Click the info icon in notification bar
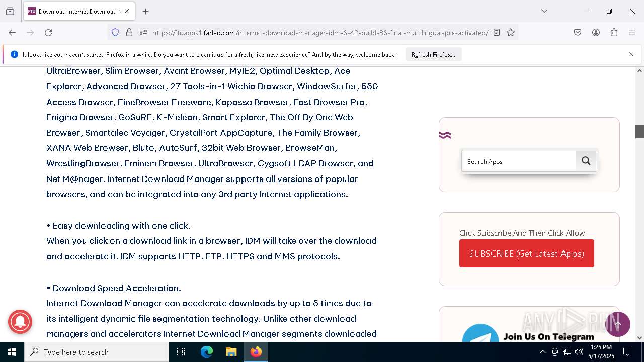This screenshot has height=362, width=644. click(14, 54)
